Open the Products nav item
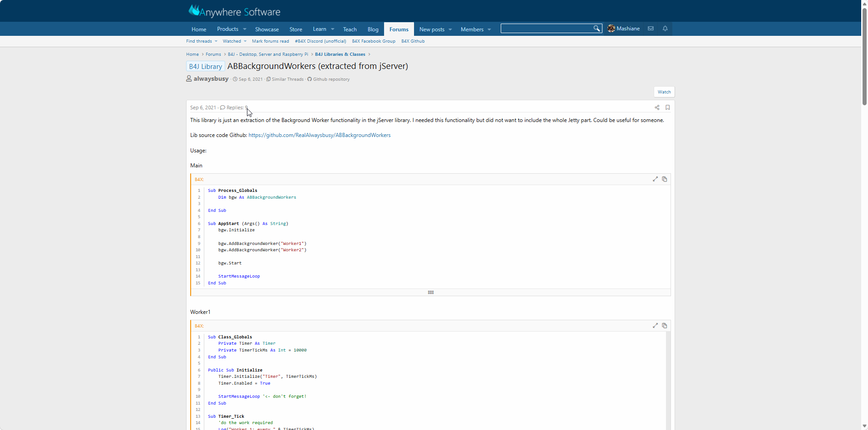 point(227,29)
